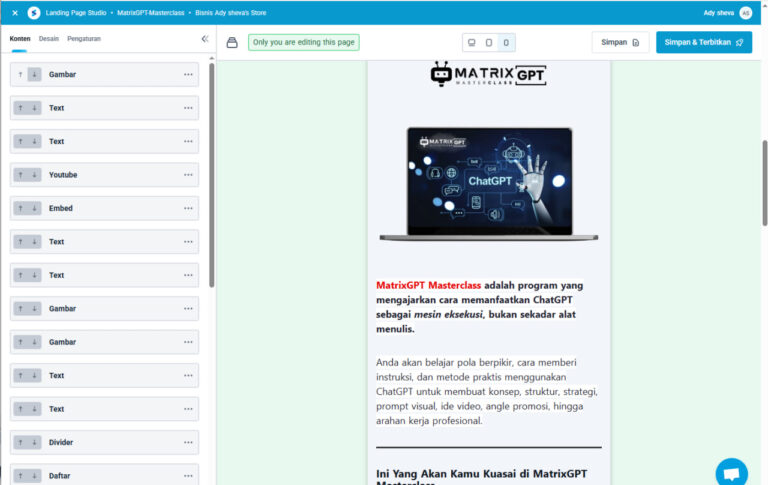The width and height of the screenshot is (768, 485).
Task: Move the Daftar block down
Action: [x=35, y=475]
